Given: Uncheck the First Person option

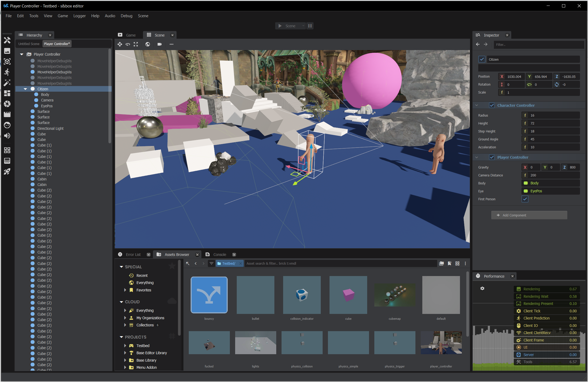Looking at the screenshot, I should [x=525, y=199].
